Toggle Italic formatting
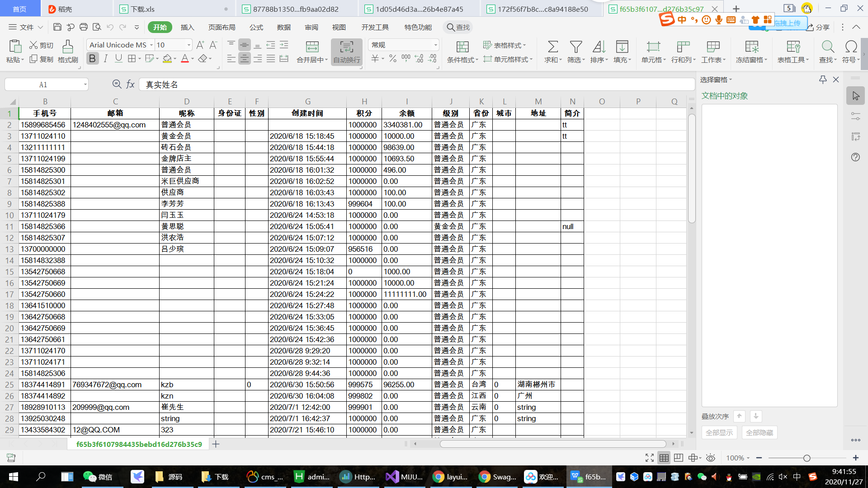Viewport: 868px width, 488px height. tap(106, 59)
